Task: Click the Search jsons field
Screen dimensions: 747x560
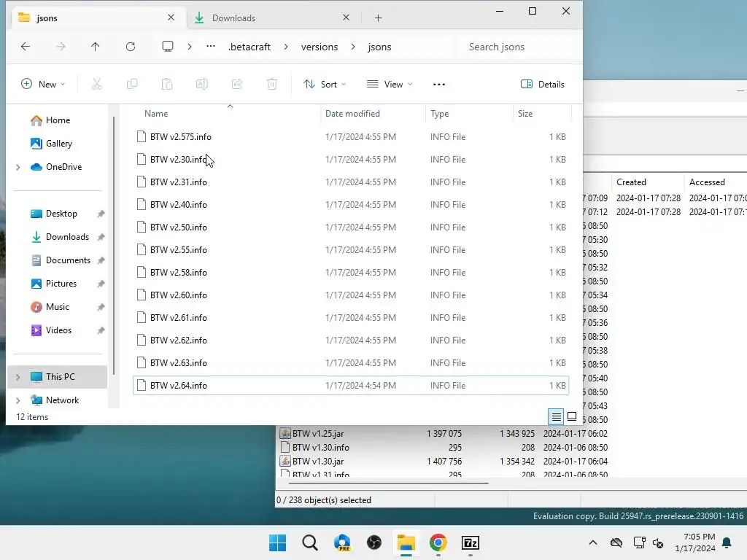Action: (x=519, y=47)
